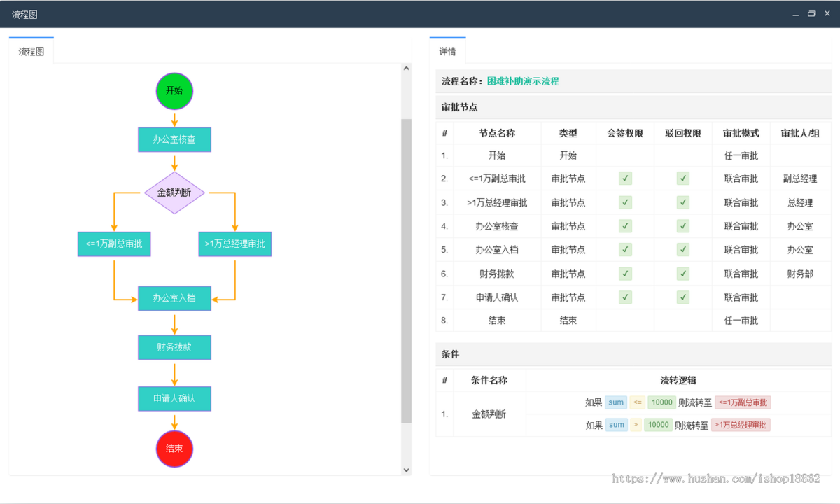Click the 金额判断 decision diamond
This screenshot has height=504, width=840.
(x=174, y=193)
